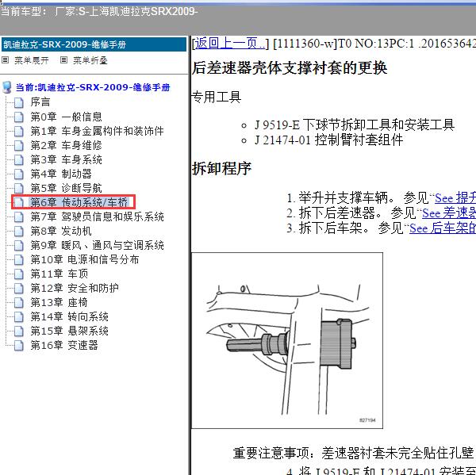Open 第3章 车身系统 chapter

click(66, 159)
